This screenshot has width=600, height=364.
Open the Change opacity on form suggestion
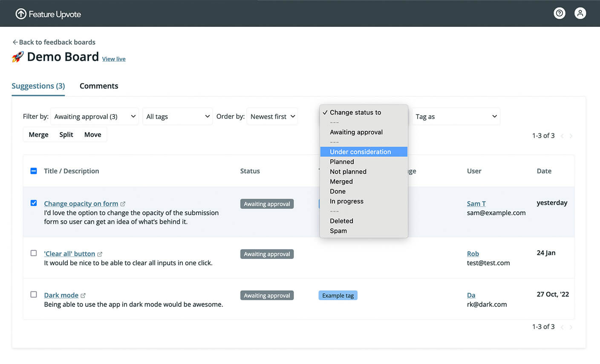point(81,204)
